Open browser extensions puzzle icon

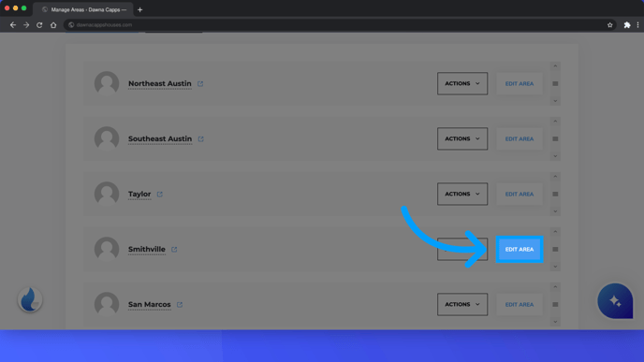627,25
